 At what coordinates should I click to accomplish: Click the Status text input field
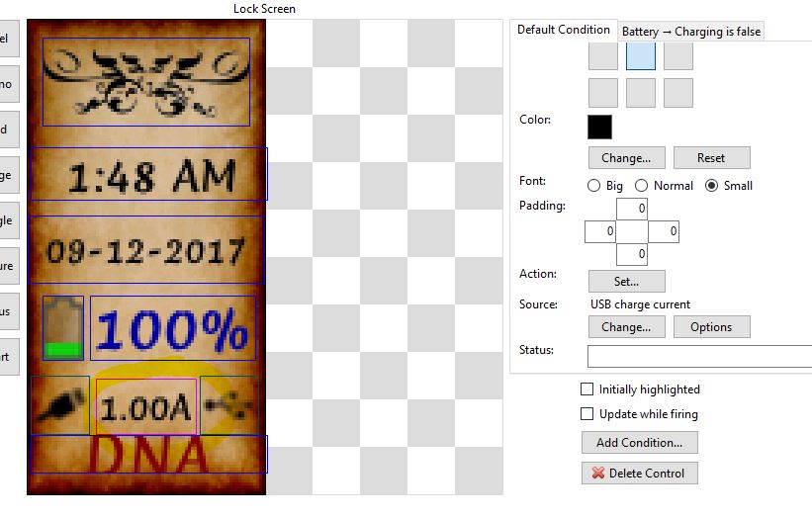tap(699, 356)
